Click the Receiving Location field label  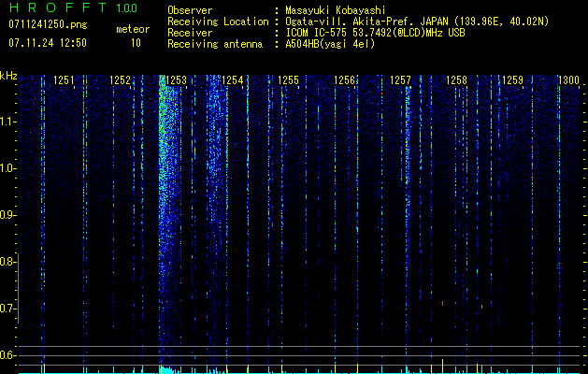(218, 22)
